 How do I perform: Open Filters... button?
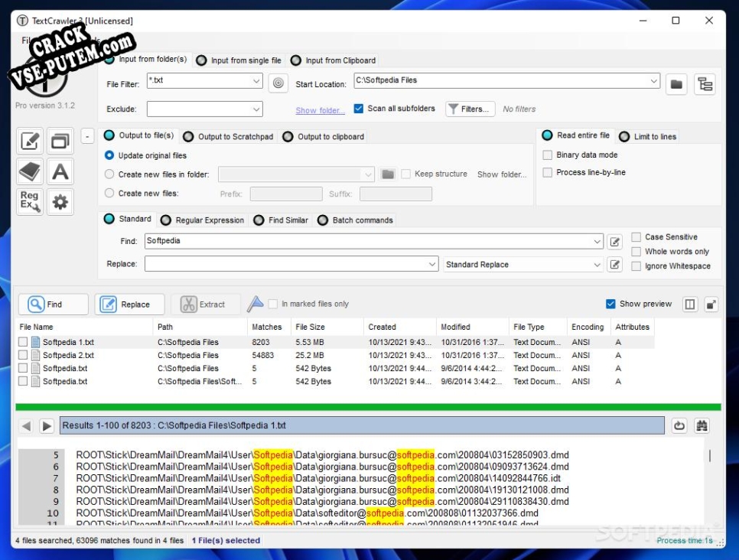(x=470, y=109)
